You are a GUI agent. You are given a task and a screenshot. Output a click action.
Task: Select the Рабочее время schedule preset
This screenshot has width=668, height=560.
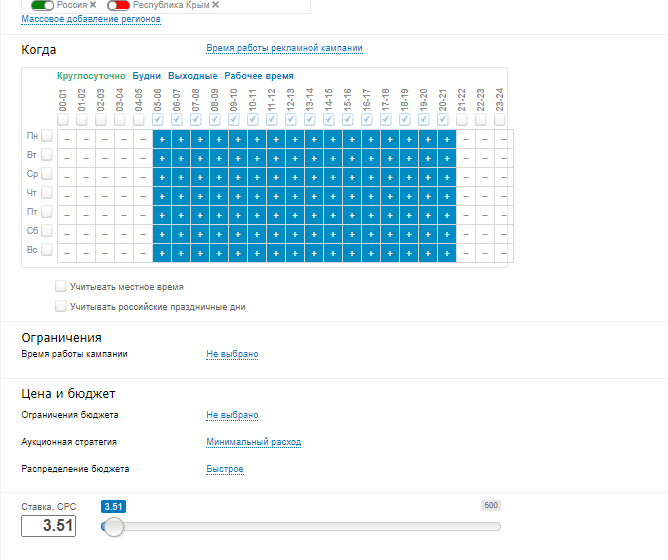coord(259,76)
